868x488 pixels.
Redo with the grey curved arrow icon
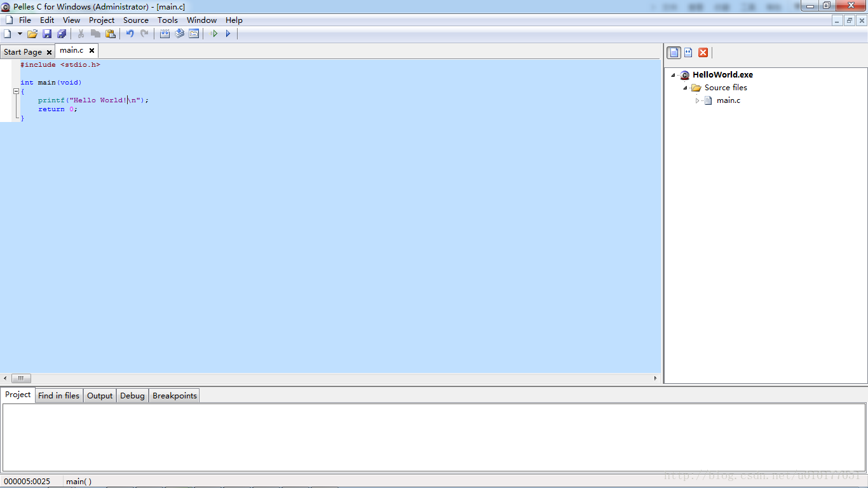[144, 34]
